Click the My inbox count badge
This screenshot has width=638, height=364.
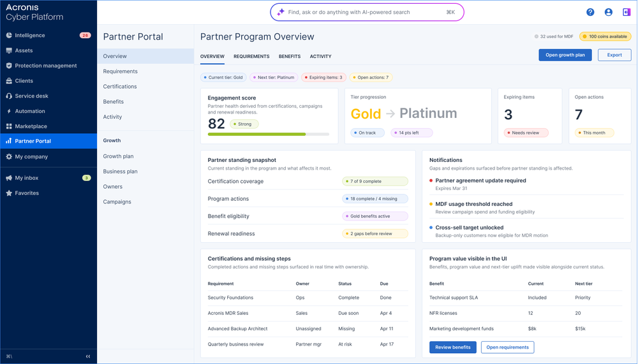[87, 178]
